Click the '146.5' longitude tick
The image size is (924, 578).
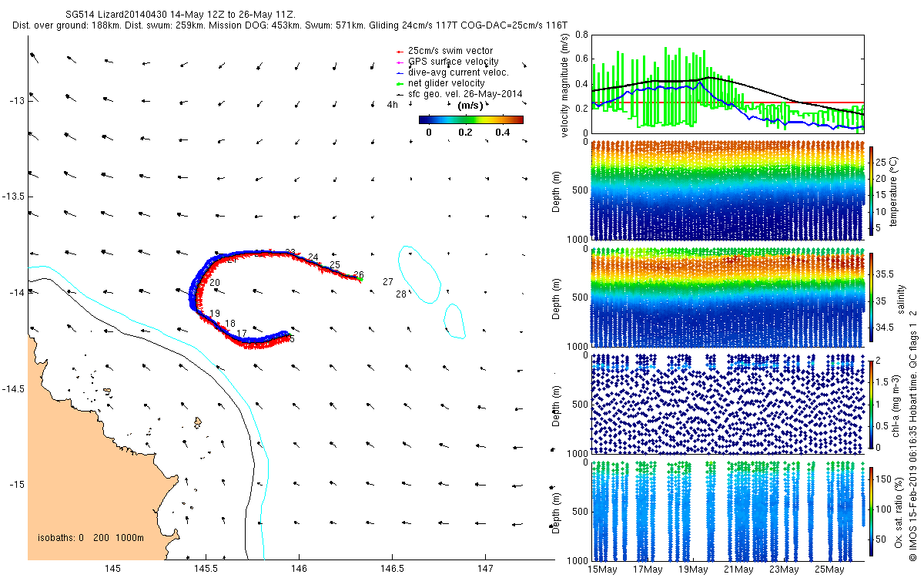click(x=393, y=570)
